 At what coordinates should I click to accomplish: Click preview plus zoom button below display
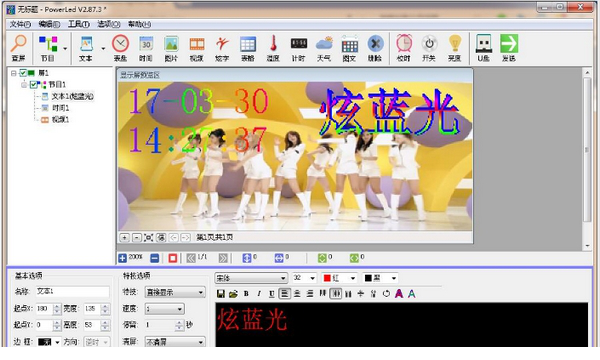click(x=124, y=238)
